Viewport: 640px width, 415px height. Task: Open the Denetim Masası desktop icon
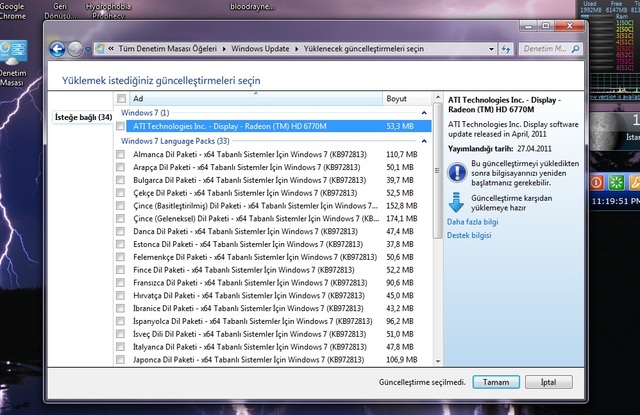[13, 63]
